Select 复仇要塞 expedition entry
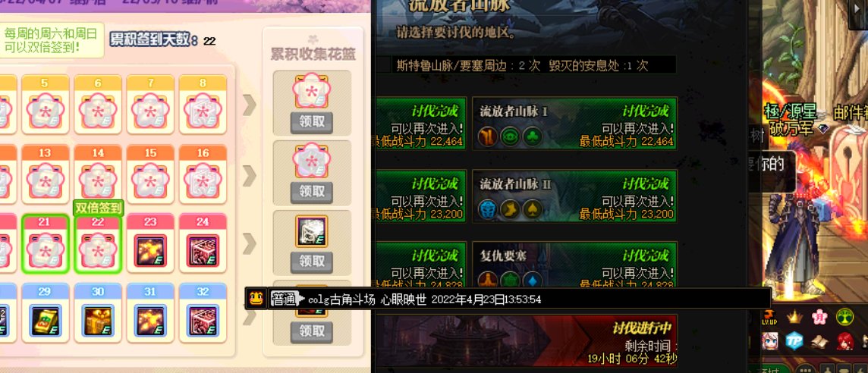The height and width of the screenshot is (373, 868). tap(574, 265)
